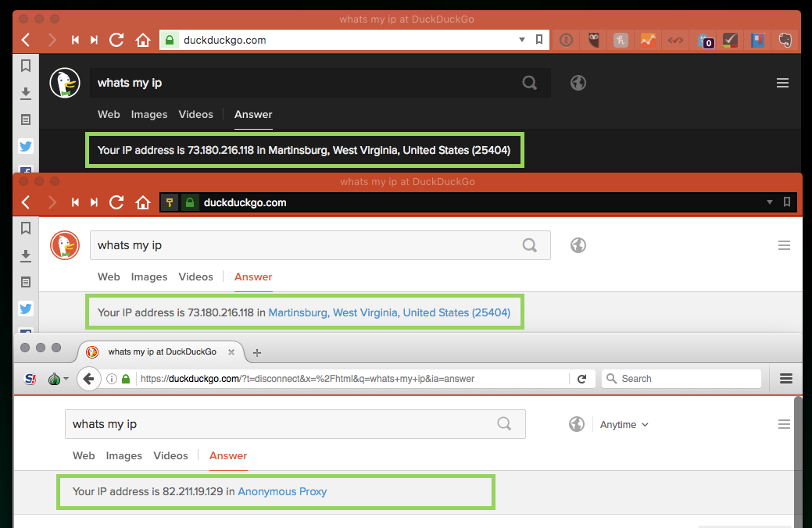The width and height of the screenshot is (812, 528).
Task: Open bookmarks panel in middle window sidebar
Action: (x=25, y=228)
